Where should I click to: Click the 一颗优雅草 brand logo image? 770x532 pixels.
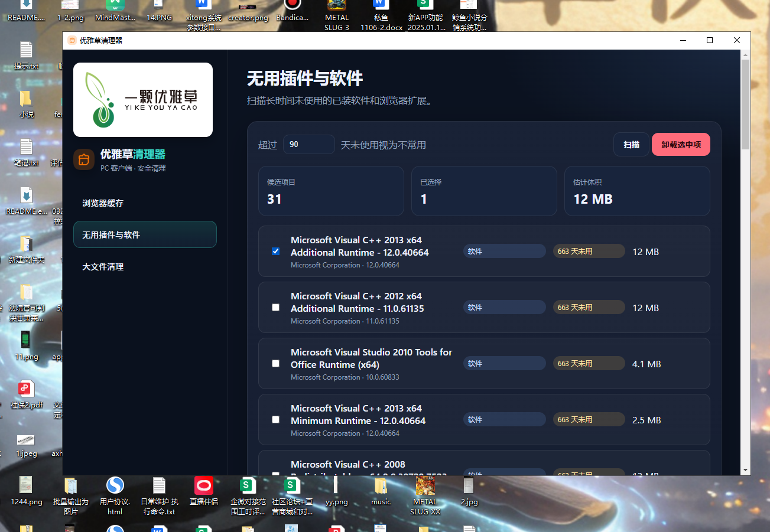coord(143,100)
